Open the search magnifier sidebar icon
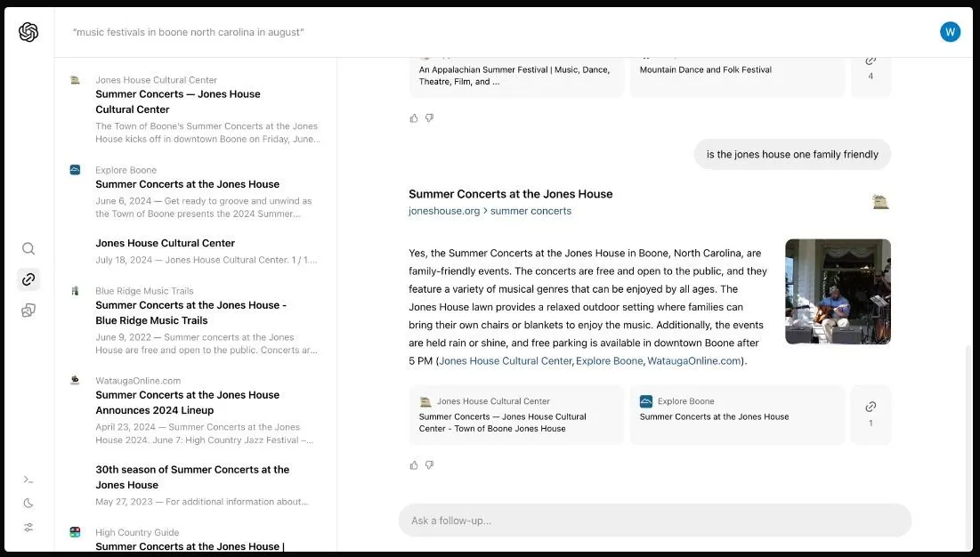980x557 pixels. pyautogui.click(x=28, y=248)
